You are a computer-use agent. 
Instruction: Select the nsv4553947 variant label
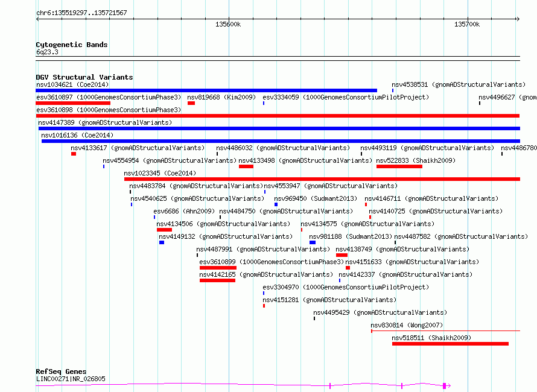[x=331, y=186]
